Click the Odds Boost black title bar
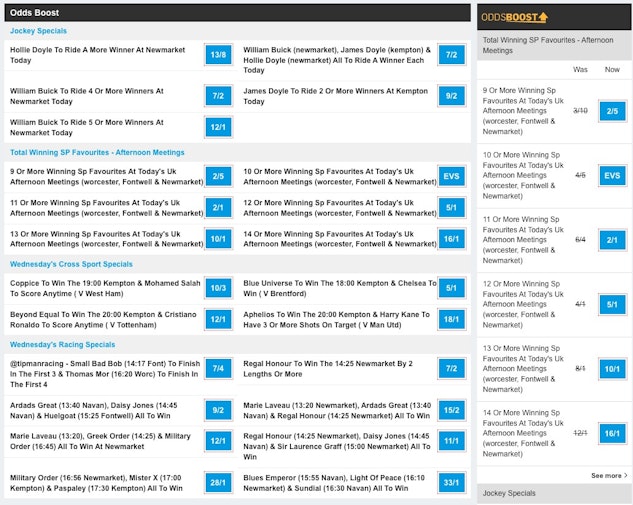This screenshot has height=505, width=633. click(236, 12)
